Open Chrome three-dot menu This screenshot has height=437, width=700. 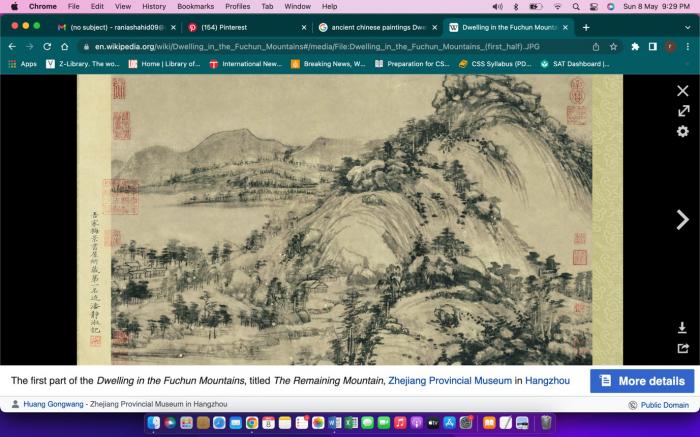pos(688,46)
